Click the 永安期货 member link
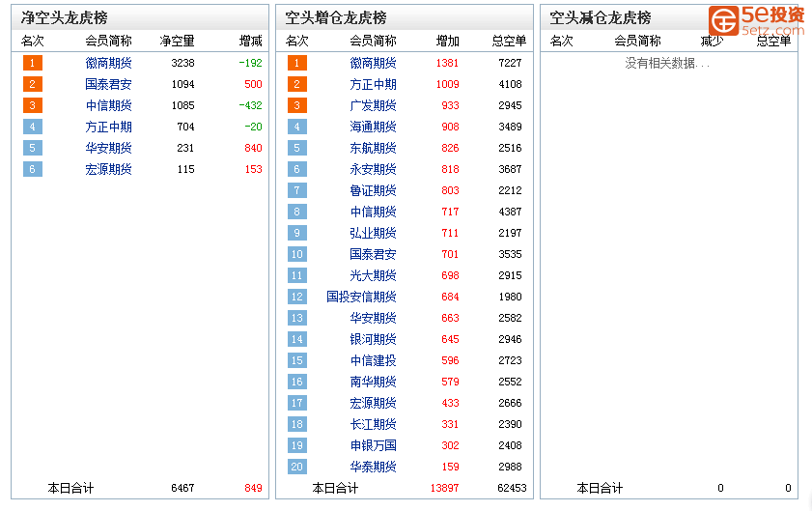 tap(373, 169)
